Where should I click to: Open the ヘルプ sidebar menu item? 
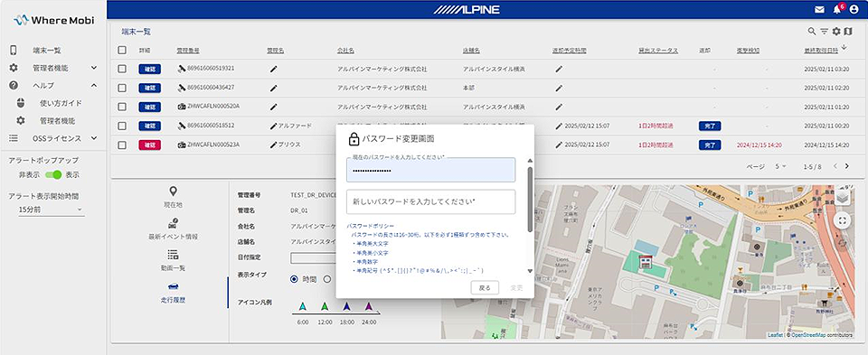pyautogui.click(x=43, y=85)
